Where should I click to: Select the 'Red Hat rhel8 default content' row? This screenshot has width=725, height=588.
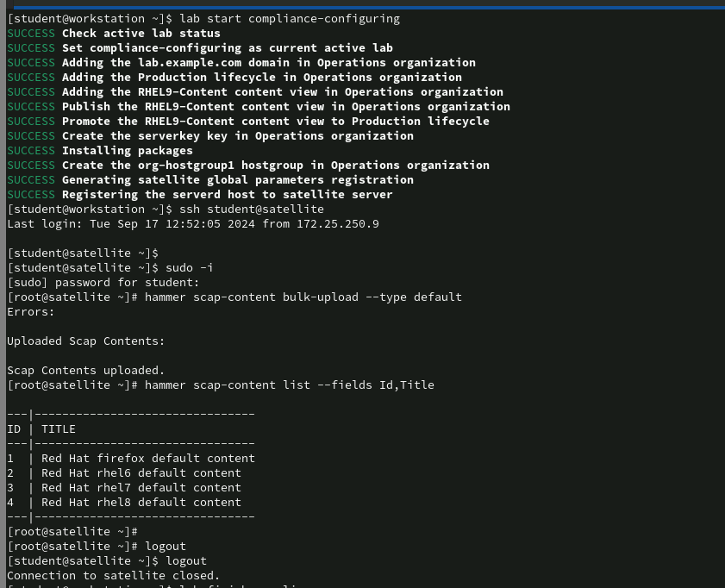point(141,502)
